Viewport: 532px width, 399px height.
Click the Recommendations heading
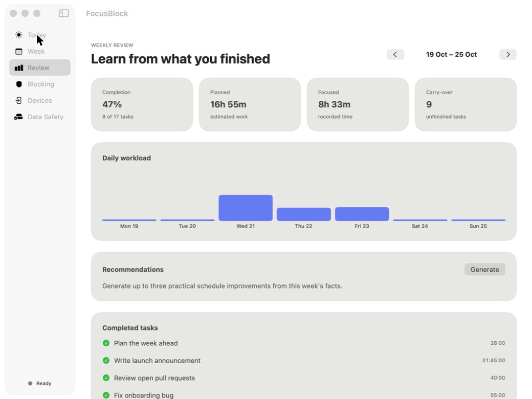(133, 270)
